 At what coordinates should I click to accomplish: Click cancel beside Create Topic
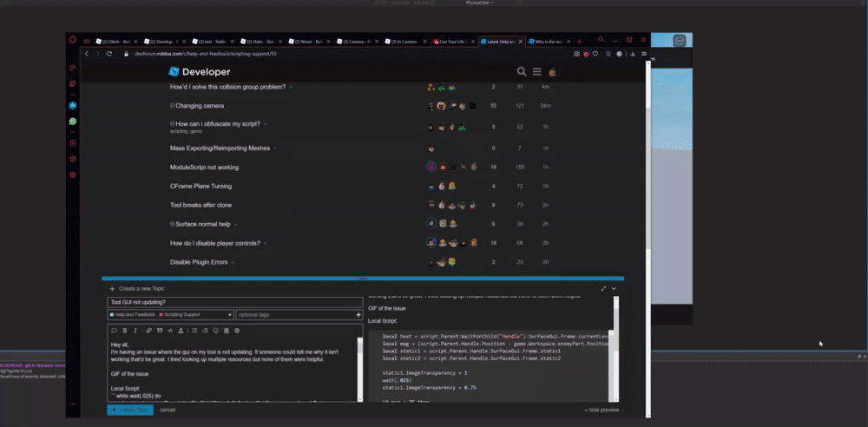[x=168, y=410]
